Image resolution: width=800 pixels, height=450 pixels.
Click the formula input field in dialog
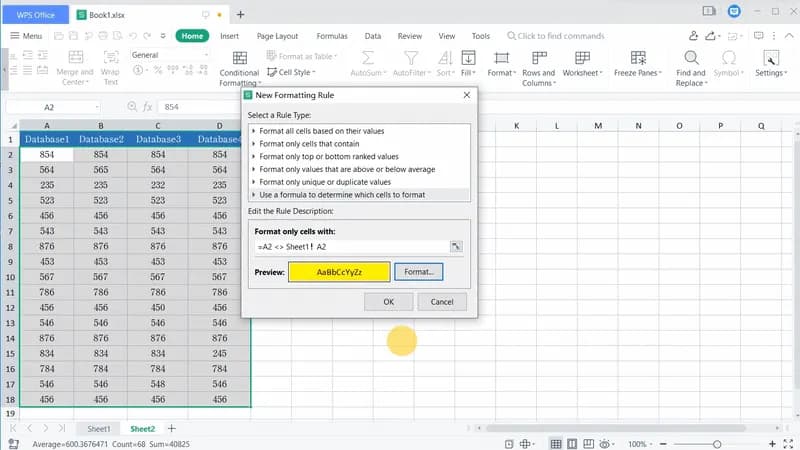point(352,247)
